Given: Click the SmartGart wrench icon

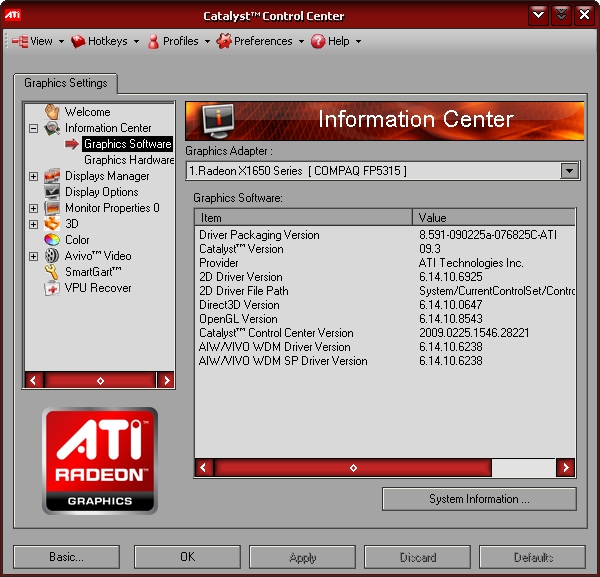Looking at the screenshot, I should pos(52,272).
